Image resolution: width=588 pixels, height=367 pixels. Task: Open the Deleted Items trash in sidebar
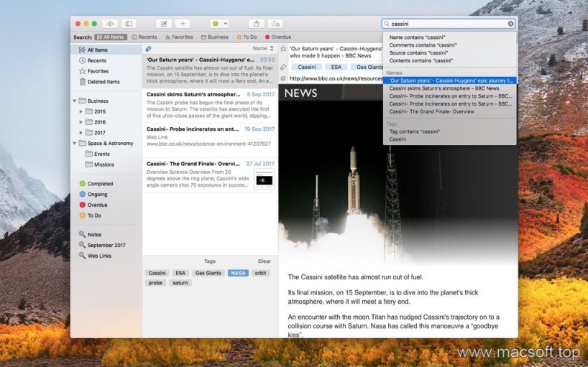(x=104, y=82)
